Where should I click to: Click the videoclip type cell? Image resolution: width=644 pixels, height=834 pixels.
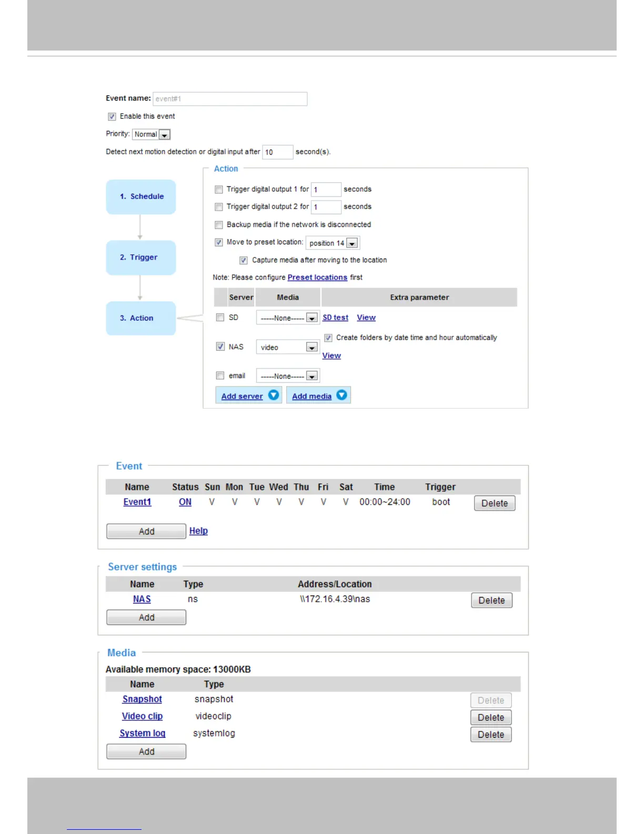point(214,716)
